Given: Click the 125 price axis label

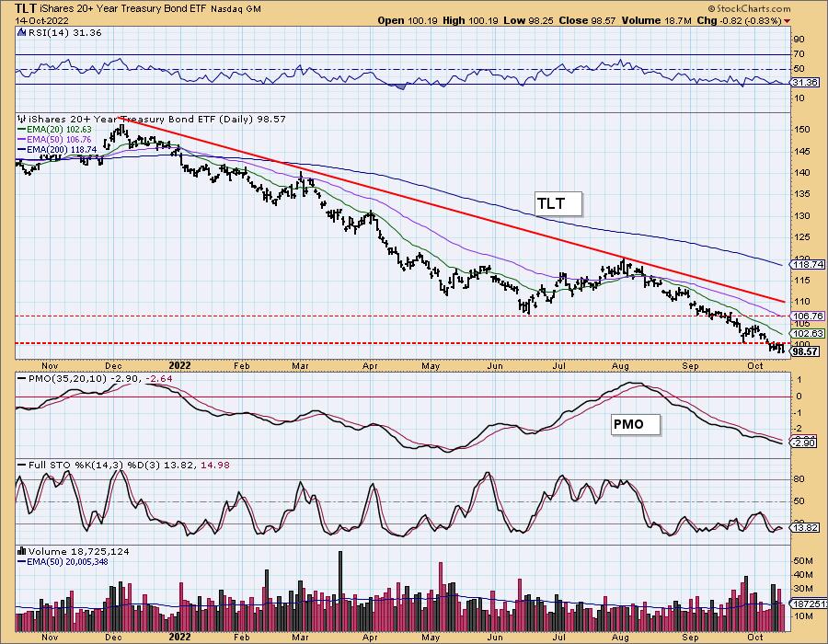Looking at the screenshot, I should [802, 237].
